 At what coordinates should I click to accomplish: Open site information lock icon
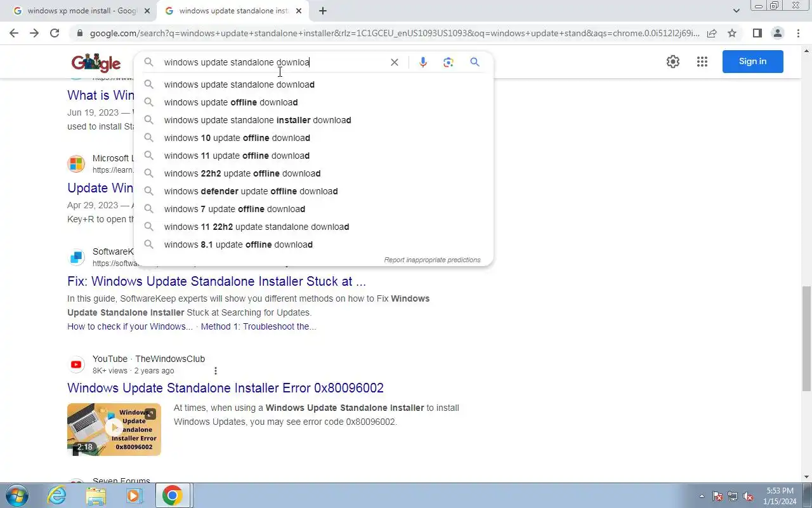pos(79,33)
